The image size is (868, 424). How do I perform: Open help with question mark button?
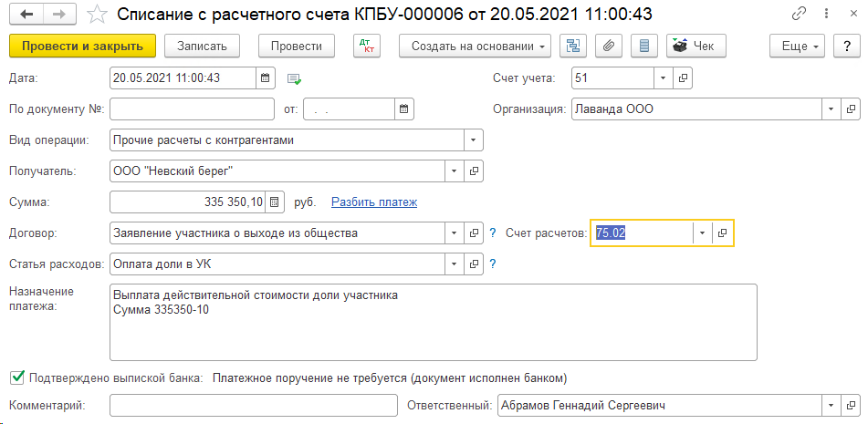847,46
